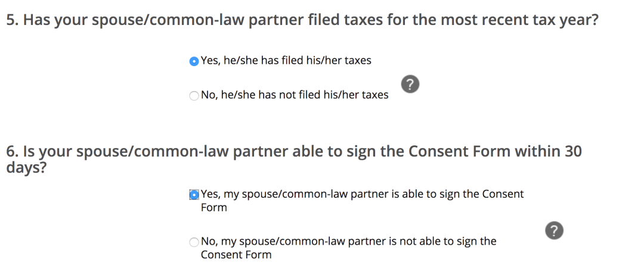Open the help icon for question 5
Viewport: 644px width, 278px height.
point(410,84)
